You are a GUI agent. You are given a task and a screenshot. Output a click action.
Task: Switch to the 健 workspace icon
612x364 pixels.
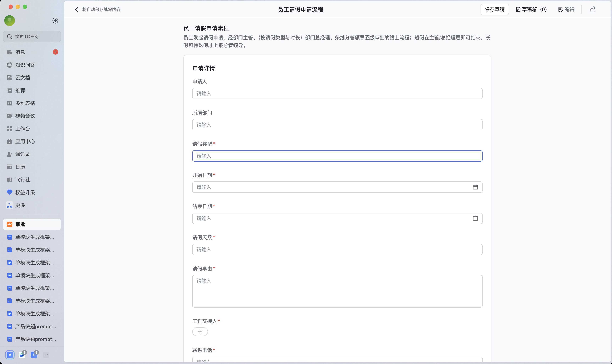pyautogui.click(x=10, y=355)
